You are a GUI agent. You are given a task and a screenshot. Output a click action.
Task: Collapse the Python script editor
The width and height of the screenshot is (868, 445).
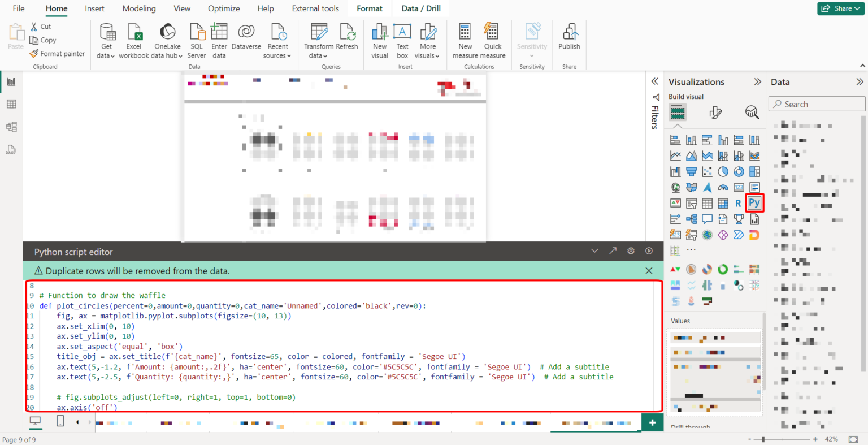tap(594, 251)
